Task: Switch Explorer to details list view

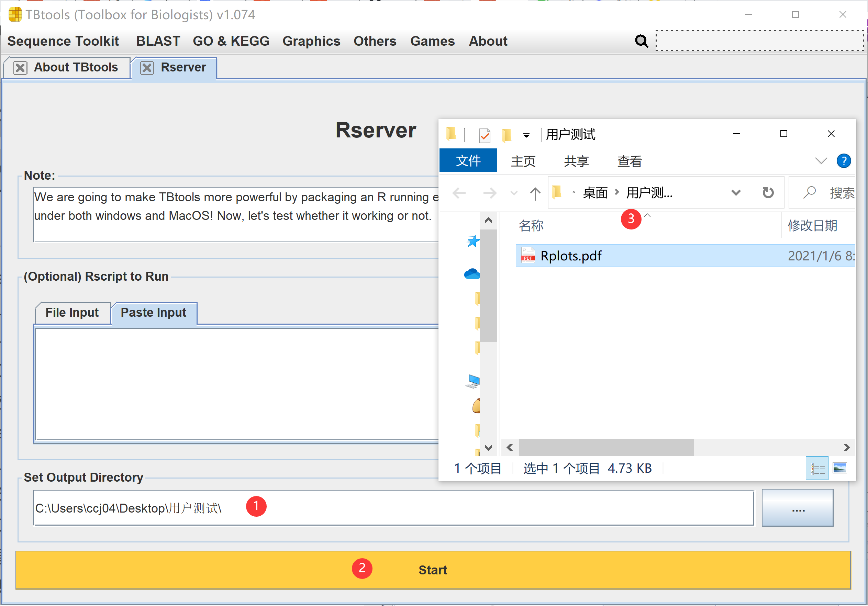Action: point(817,468)
